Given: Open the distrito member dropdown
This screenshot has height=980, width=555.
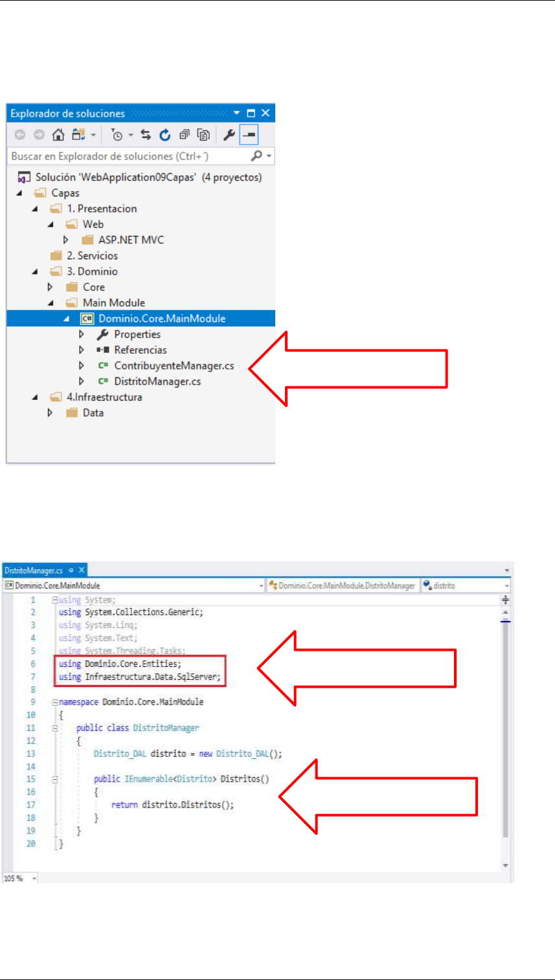Looking at the screenshot, I should coord(507,585).
